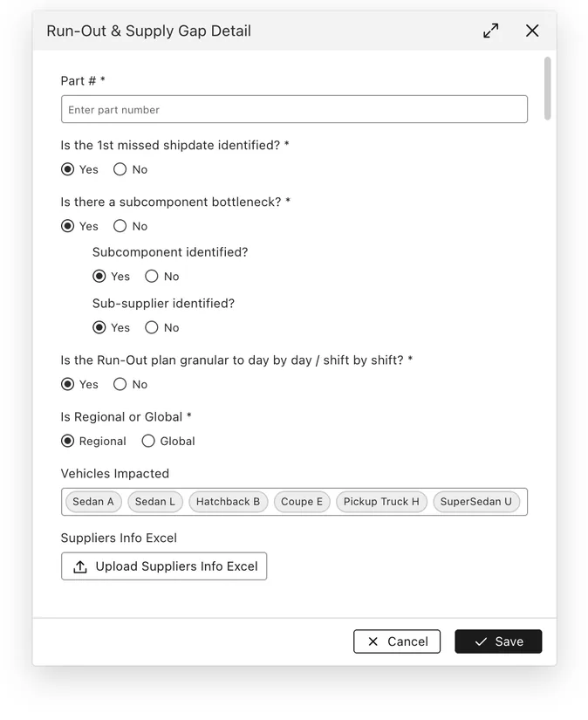Click the Pickup Truck H chip
Viewport: 588px width, 720px height.
tap(381, 502)
